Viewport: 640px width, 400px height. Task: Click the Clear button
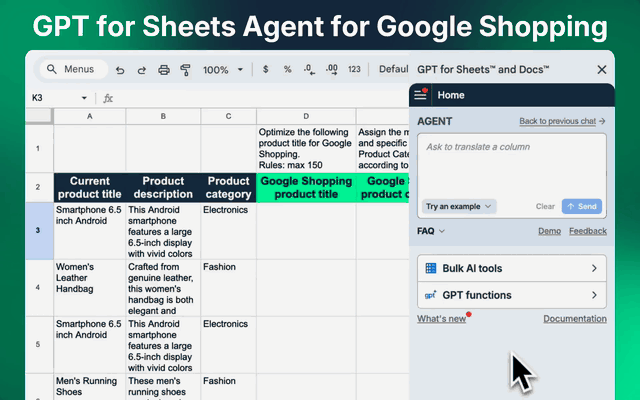(545, 207)
